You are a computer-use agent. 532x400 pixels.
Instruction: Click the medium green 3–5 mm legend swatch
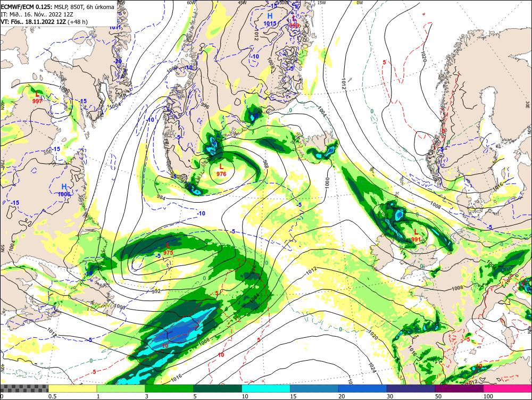[169, 388]
